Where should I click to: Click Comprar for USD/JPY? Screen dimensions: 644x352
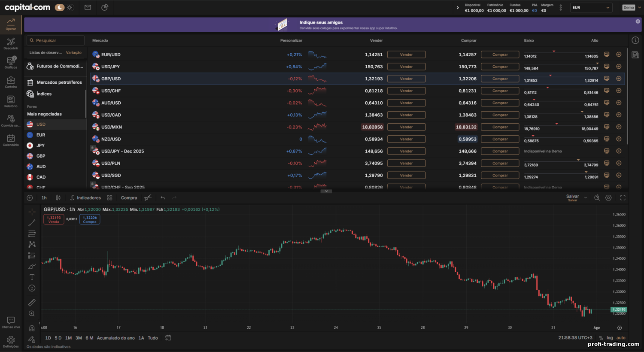pos(500,67)
